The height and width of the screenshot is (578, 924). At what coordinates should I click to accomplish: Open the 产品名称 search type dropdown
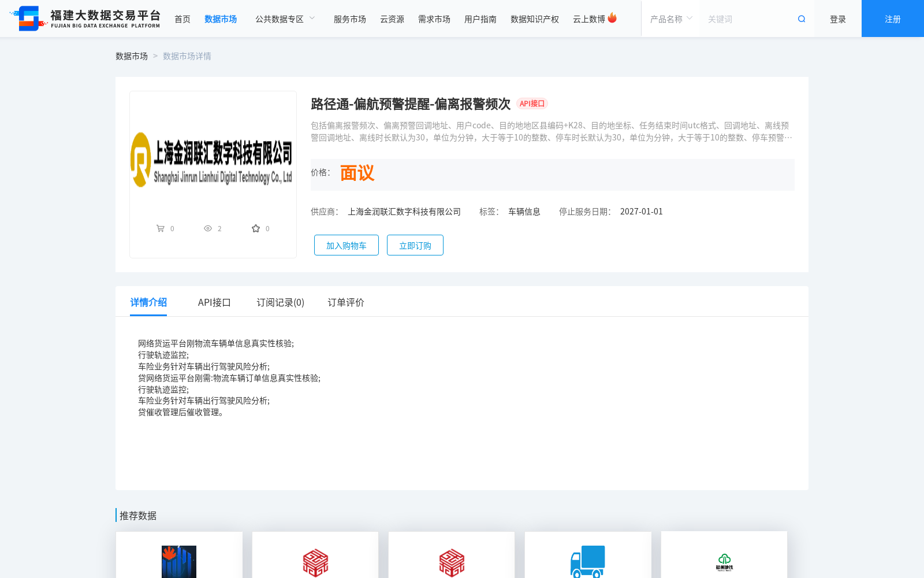pyautogui.click(x=671, y=19)
